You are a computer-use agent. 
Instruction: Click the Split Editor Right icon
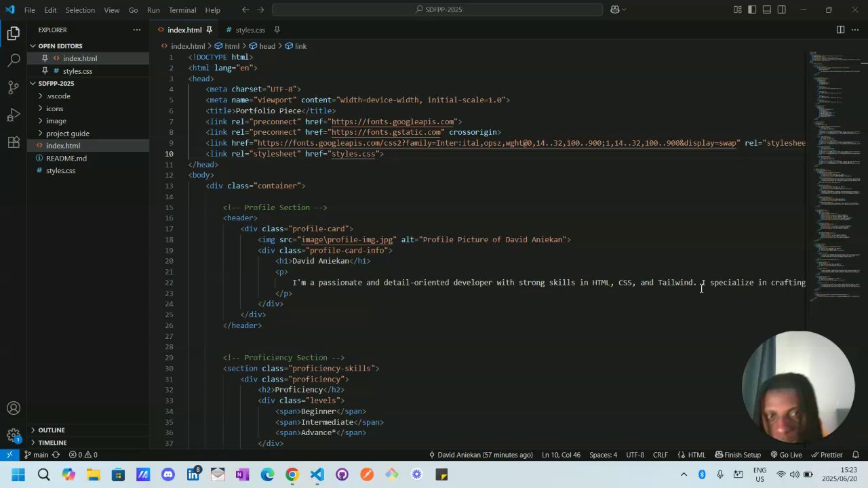point(840,30)
